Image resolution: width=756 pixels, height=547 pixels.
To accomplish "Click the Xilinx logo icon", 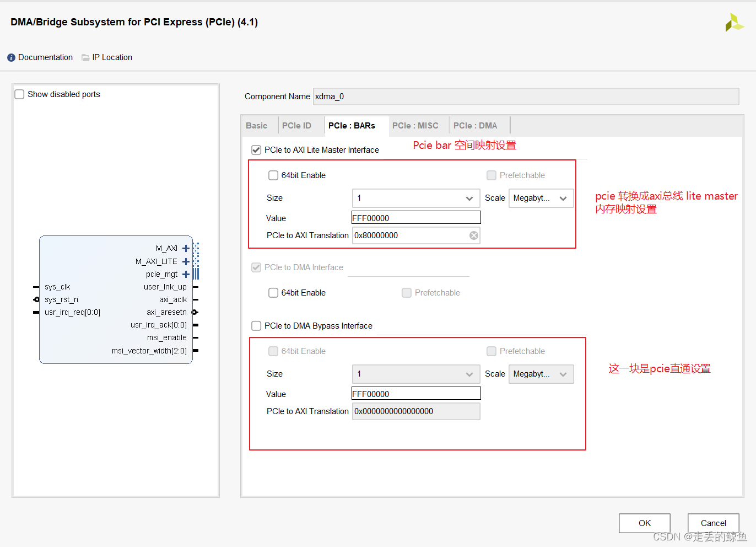I will (x=734, y=22).
